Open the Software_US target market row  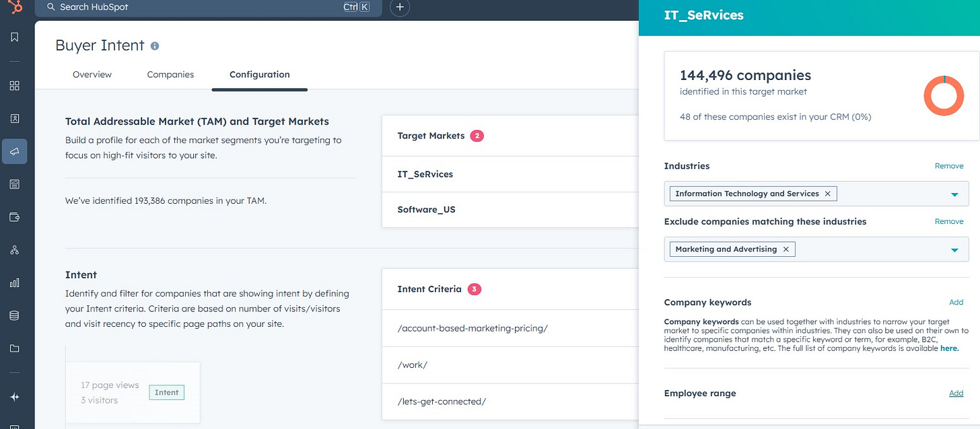coord(510,210)
